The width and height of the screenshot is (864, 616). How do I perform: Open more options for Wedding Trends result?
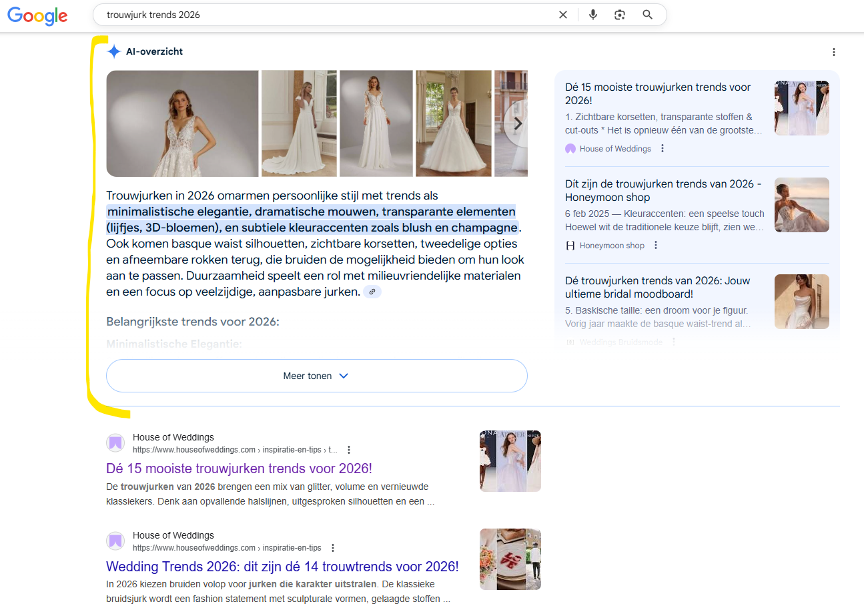coord(333,548)
